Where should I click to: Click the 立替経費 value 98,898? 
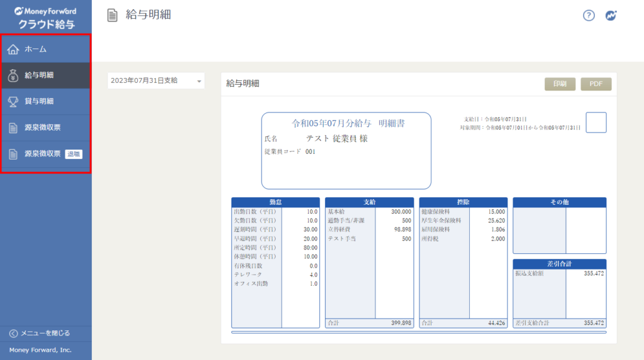(x=402, y=229)
